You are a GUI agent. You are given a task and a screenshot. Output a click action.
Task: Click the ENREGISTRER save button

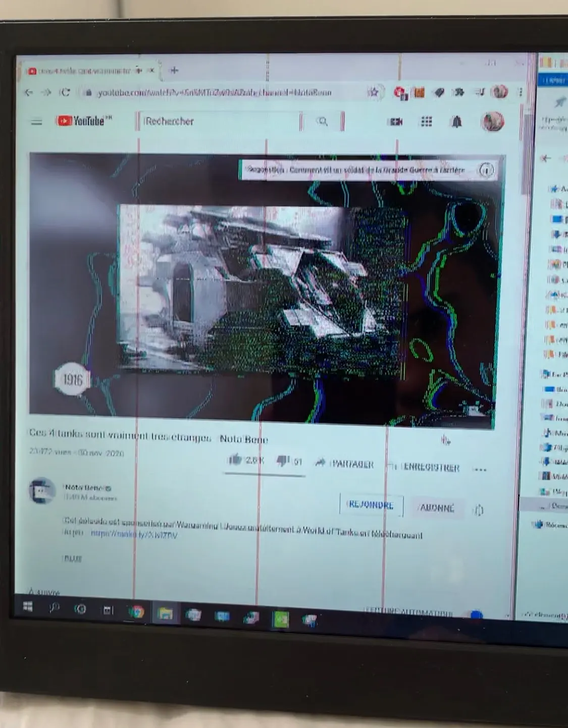tap(424, 467)
